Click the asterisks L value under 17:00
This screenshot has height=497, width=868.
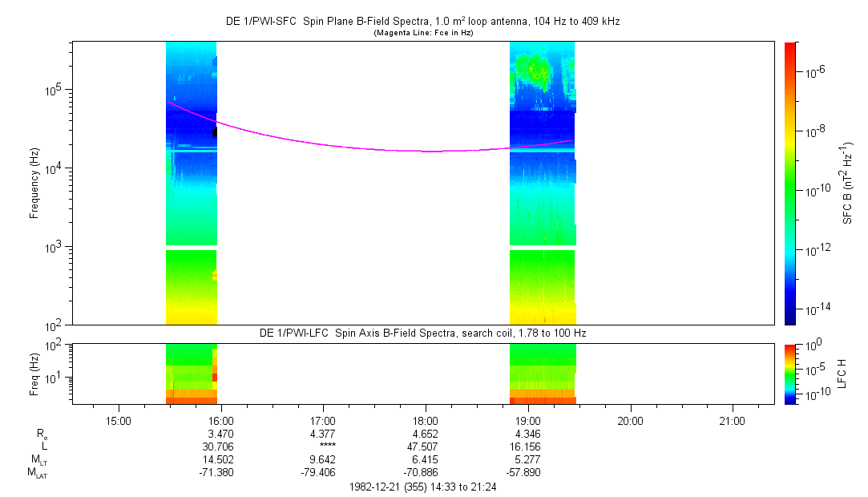[x=323, y=446]
